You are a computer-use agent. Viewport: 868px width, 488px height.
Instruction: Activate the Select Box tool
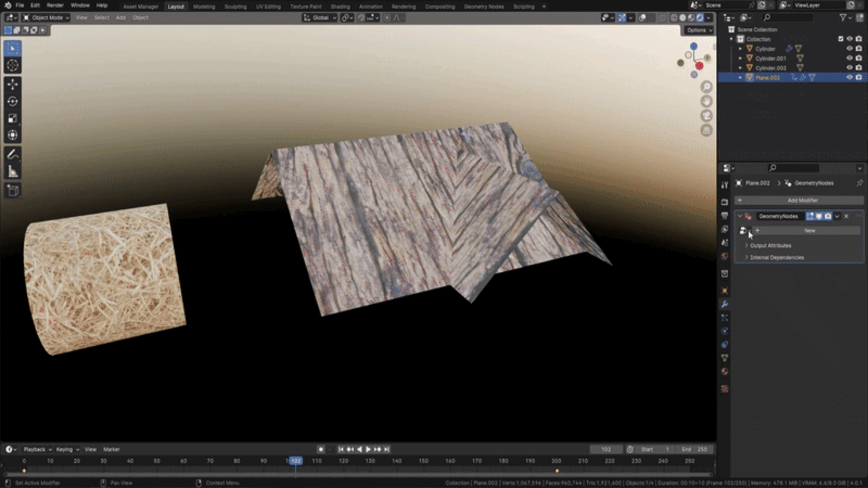tap(13, 49)
